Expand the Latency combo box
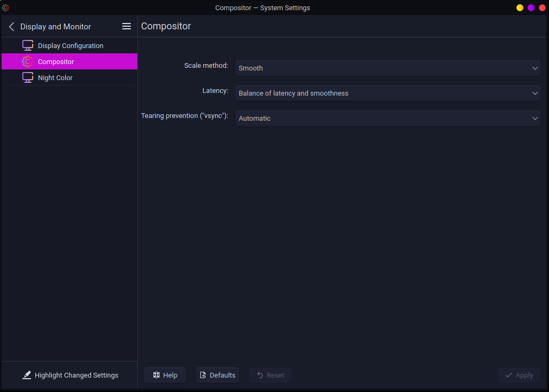 (388, 93)
